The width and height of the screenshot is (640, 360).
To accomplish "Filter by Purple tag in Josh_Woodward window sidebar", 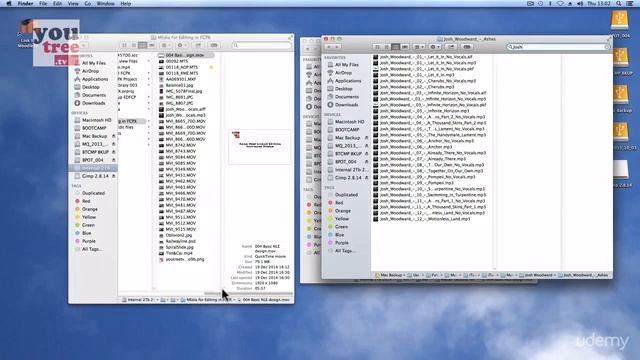I will click(x=342, y=243).
